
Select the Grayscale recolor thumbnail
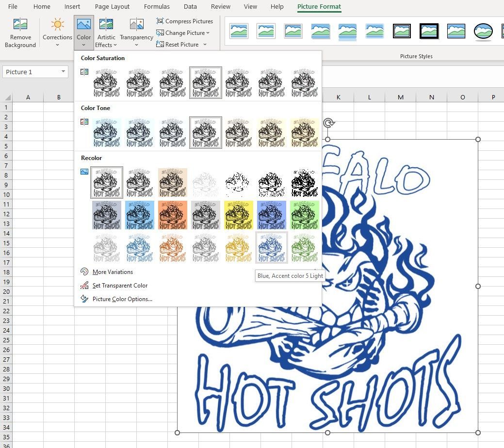139,182
